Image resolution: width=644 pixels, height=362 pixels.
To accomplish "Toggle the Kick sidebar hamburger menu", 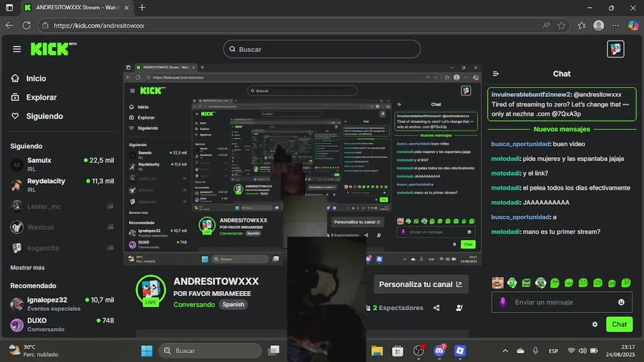I will tap(17, 49).
